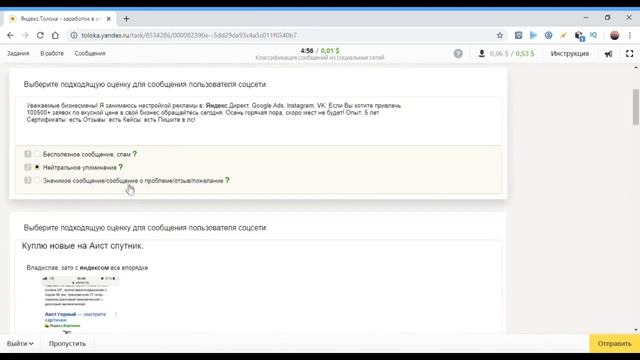The height and width of the screenshot is (360, 640).
Task: Click the text 'Куплю новые на Аист спутник.'
Action: [x=82, y=246]
